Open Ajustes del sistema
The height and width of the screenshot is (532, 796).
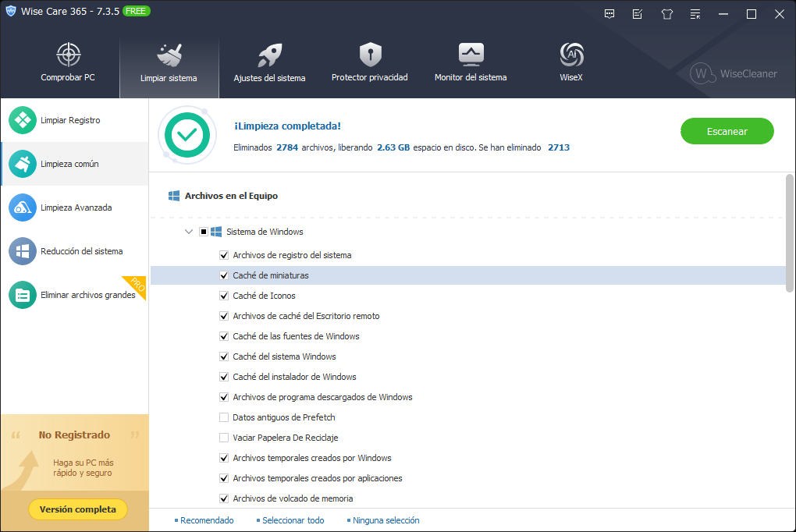[269, 62]
